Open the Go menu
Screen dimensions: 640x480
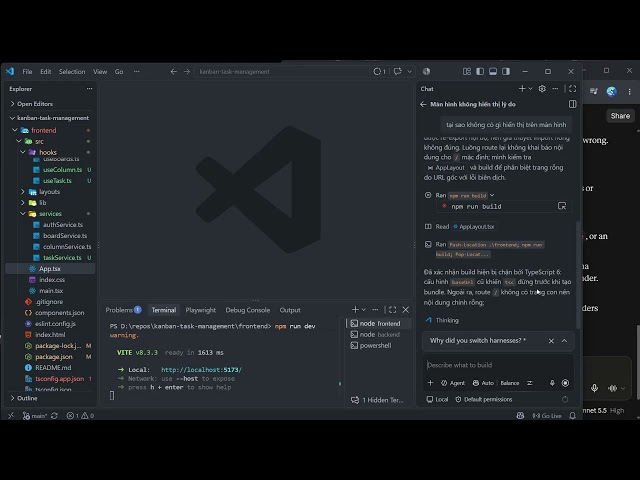click(x=119, y=71)
